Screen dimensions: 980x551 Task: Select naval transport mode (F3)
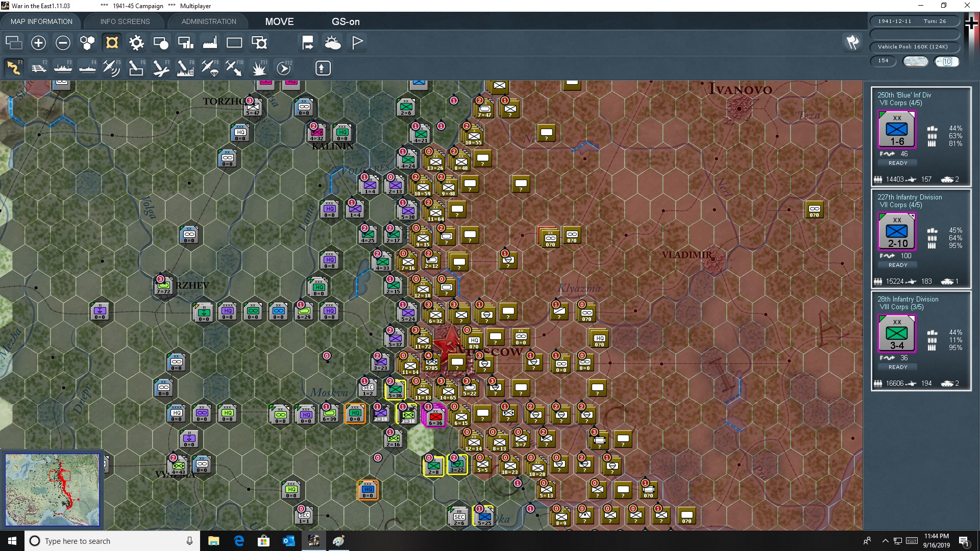[63, 68]
